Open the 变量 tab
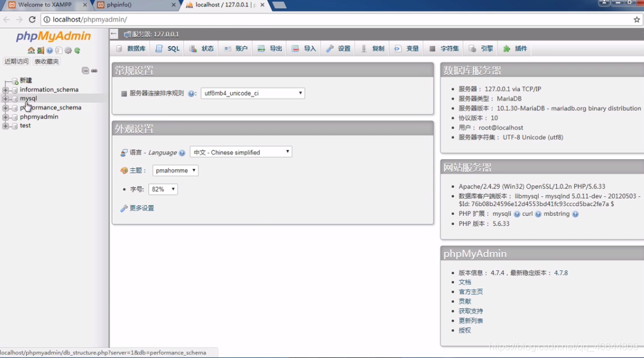644x358 pixels. 406,48
